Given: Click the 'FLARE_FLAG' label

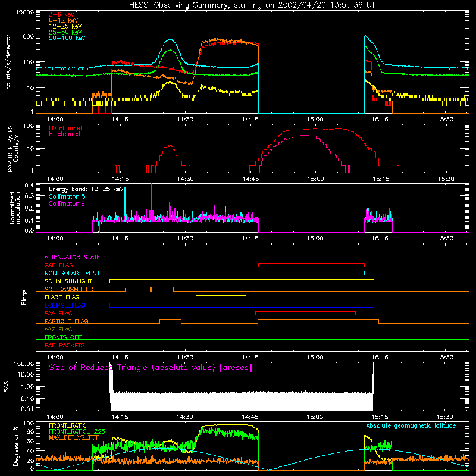Looking at the screenshot, I should pyautogui.click(x=62, y=297).
